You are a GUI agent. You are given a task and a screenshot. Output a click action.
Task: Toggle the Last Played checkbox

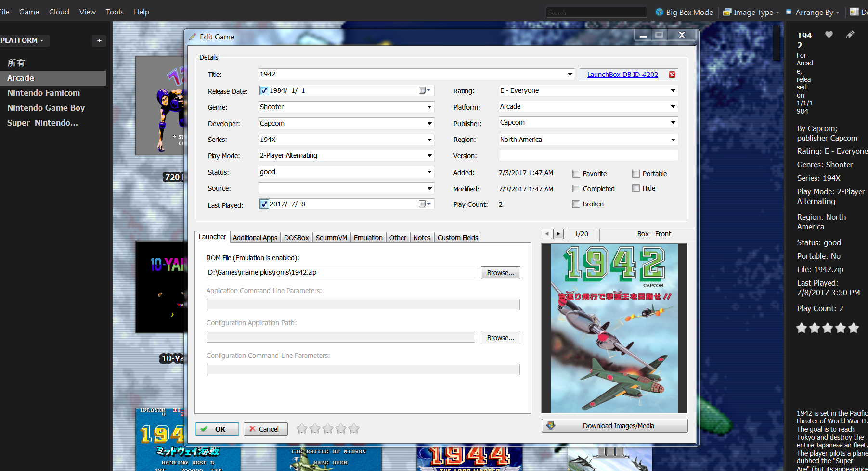pyautogui.click(x=264, y=204)
